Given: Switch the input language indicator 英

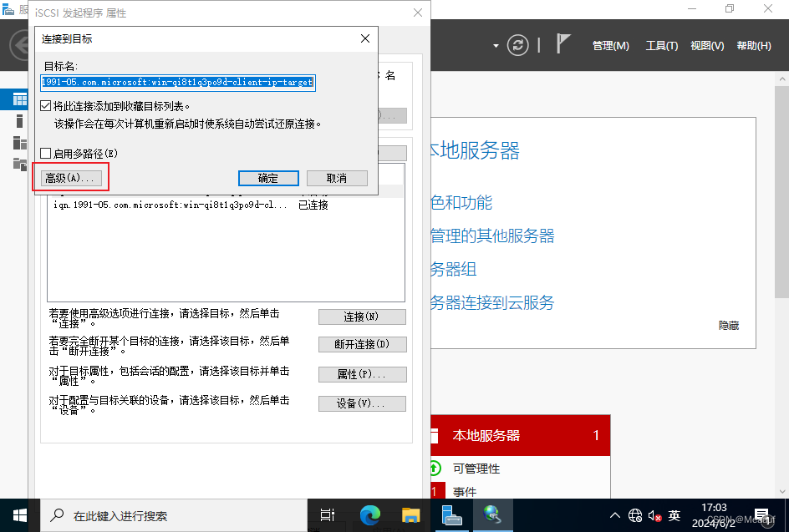Looking at the screenshot, I should point(674,515).
